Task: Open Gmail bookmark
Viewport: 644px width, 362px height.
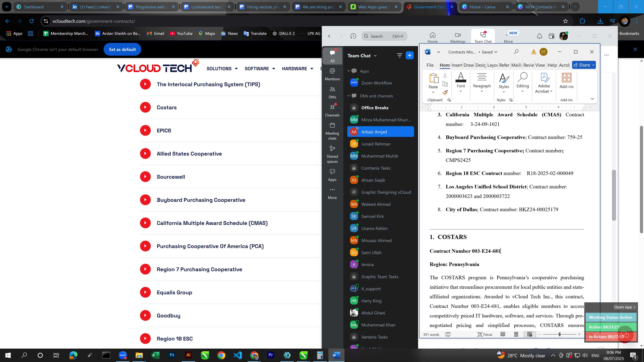Action: tap(155, 34)
